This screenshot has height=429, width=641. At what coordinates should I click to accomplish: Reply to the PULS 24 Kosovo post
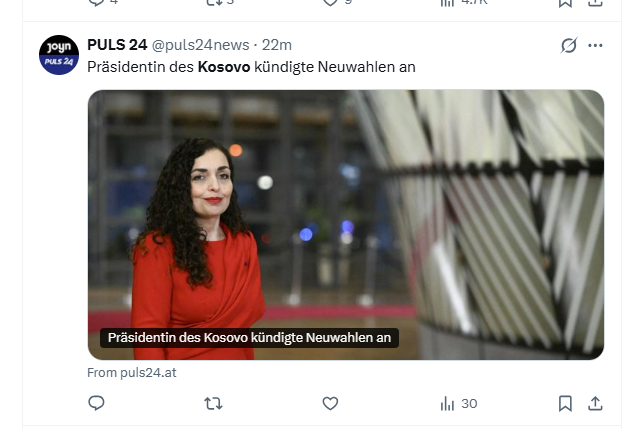click(x=96, y=403)
